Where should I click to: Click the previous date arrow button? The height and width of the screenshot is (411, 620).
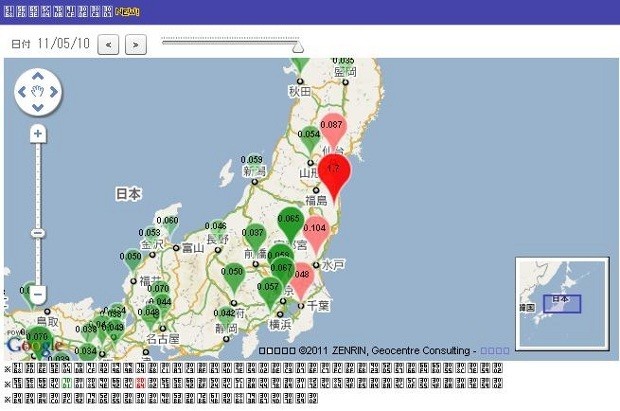[109, 44]
